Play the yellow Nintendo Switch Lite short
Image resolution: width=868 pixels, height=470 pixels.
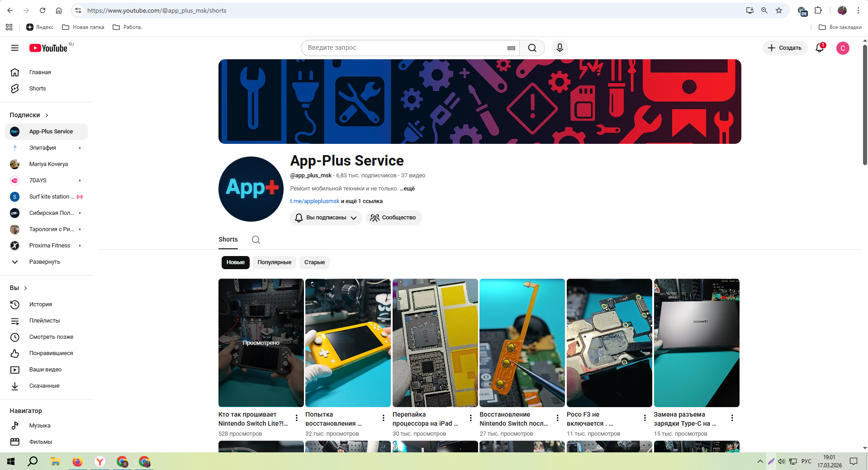[x=348, y=343]
